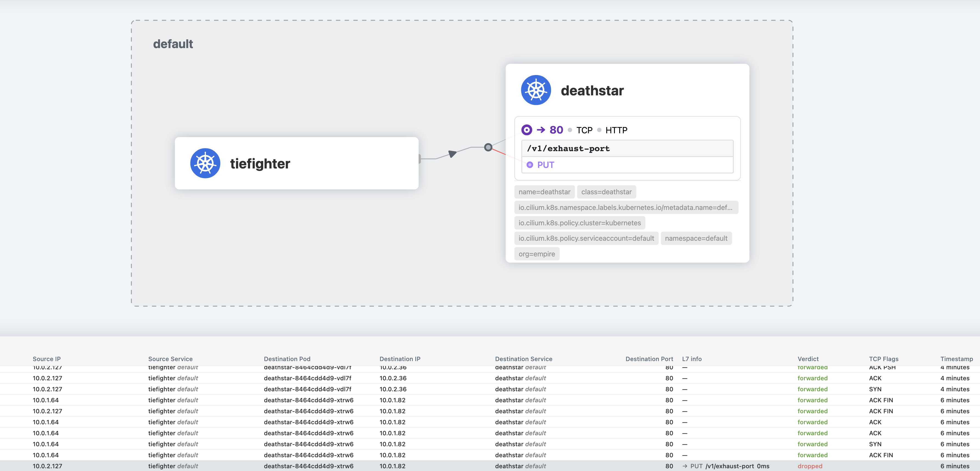This screenshot has width=980, height=471.
Task: Click the arrow icon in dropped row L7 info
Action: point(685,466)
